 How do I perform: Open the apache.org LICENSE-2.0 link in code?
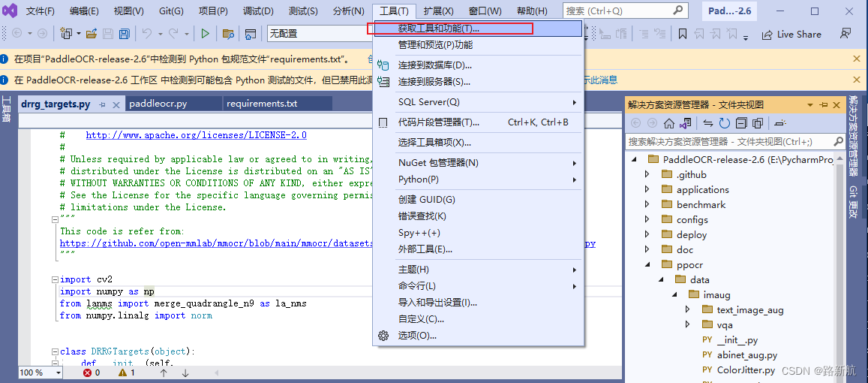(x=197, y=135)
